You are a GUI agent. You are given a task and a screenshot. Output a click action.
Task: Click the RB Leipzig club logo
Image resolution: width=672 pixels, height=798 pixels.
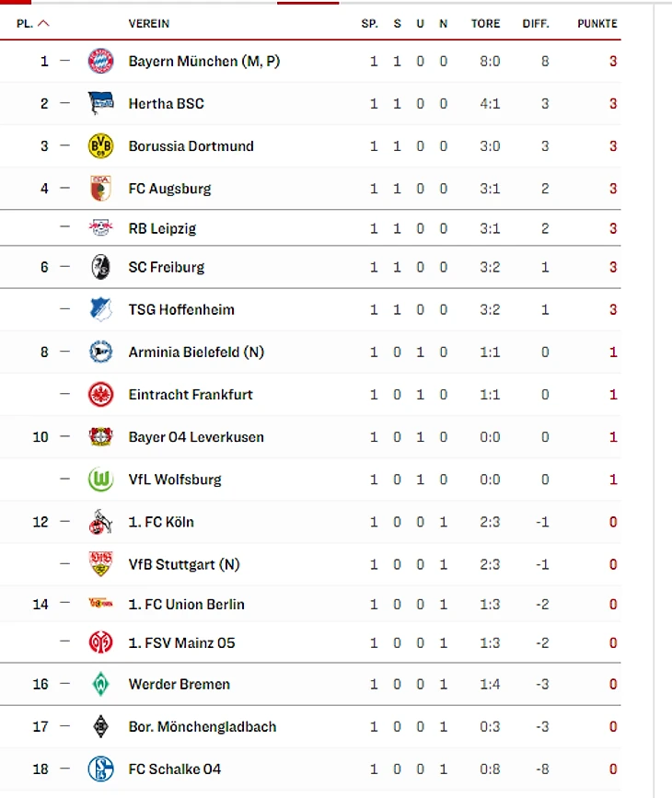point(99,228)
